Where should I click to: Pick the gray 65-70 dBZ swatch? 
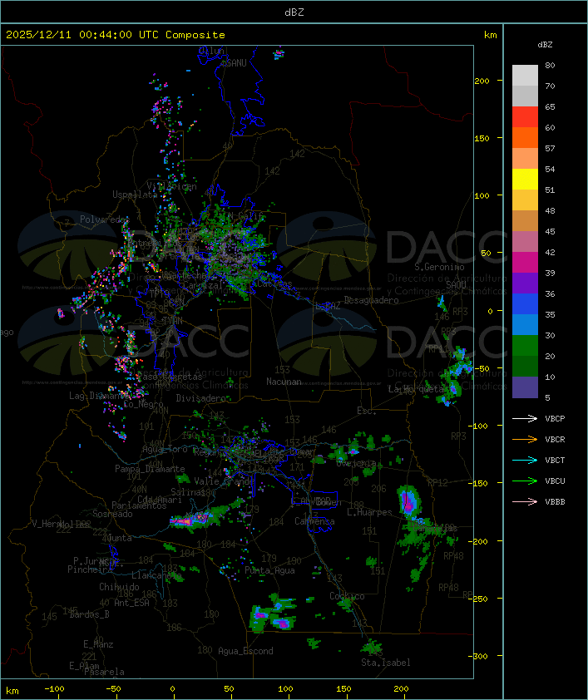(x=525, y=96)
